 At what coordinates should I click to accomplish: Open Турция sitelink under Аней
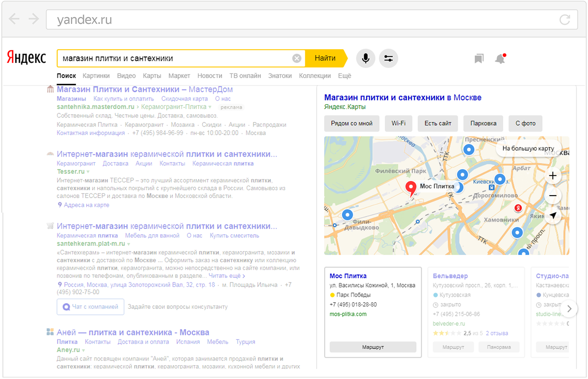[x=245, y=342]
